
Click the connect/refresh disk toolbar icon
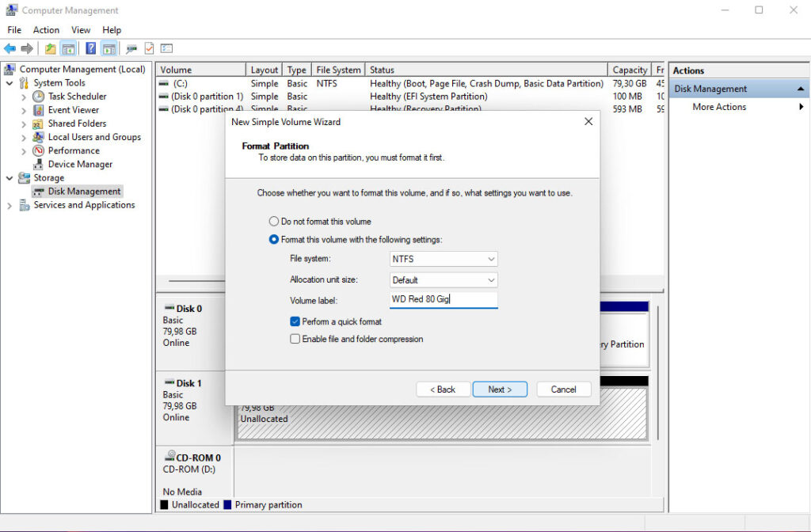(x=131, y=48)
